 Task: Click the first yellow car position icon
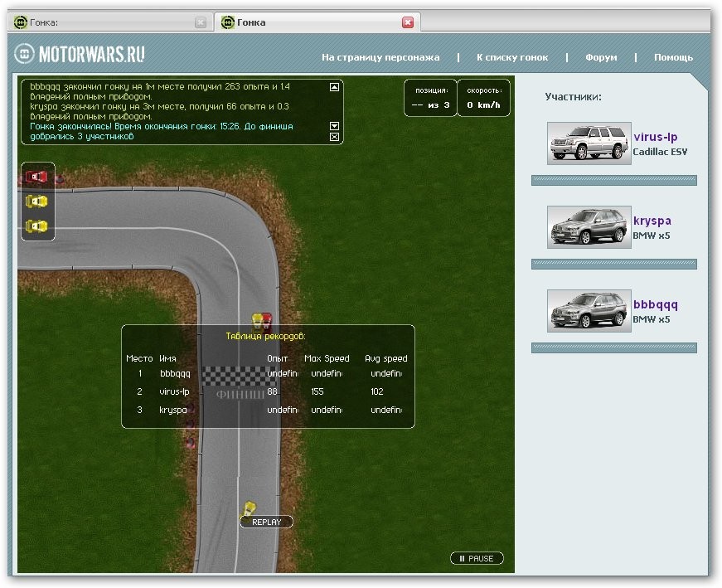36,202
